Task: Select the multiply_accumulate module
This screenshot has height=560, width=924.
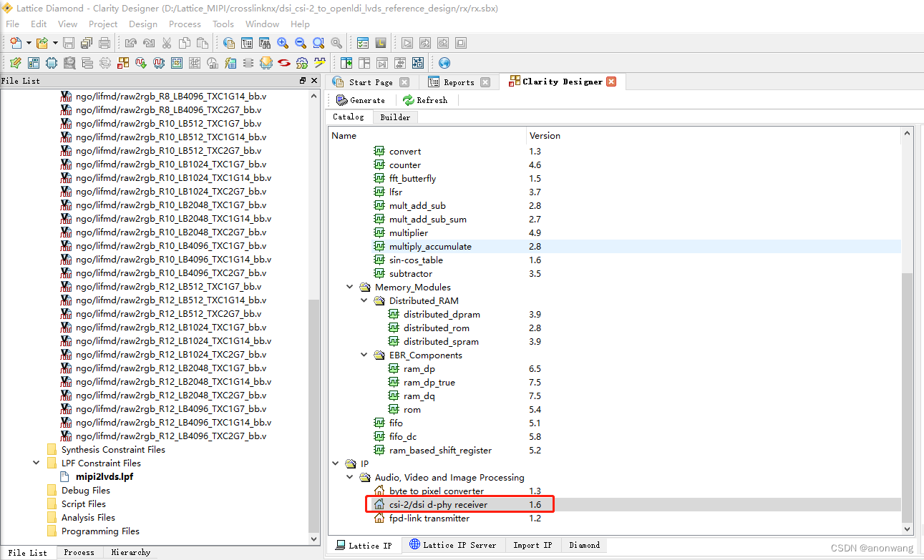Action: click(615, 247)
